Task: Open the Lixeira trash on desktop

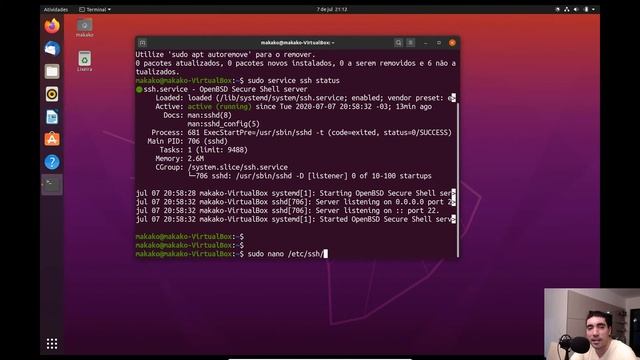Action: (84, 61)
